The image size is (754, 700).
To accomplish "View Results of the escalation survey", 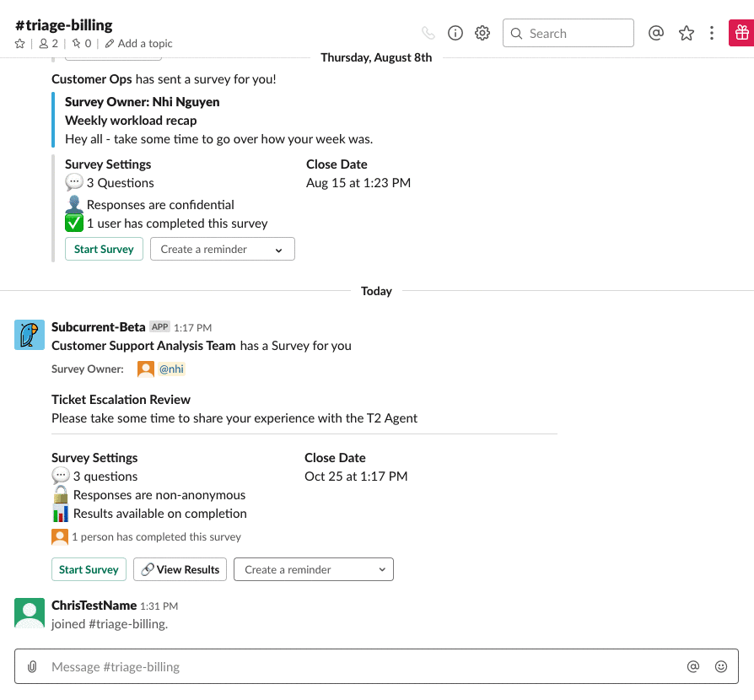I will coord(180,570).
